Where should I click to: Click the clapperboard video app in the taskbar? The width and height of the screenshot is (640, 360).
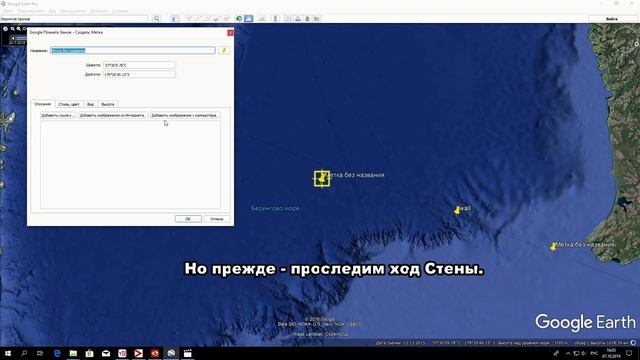point(187,353)
